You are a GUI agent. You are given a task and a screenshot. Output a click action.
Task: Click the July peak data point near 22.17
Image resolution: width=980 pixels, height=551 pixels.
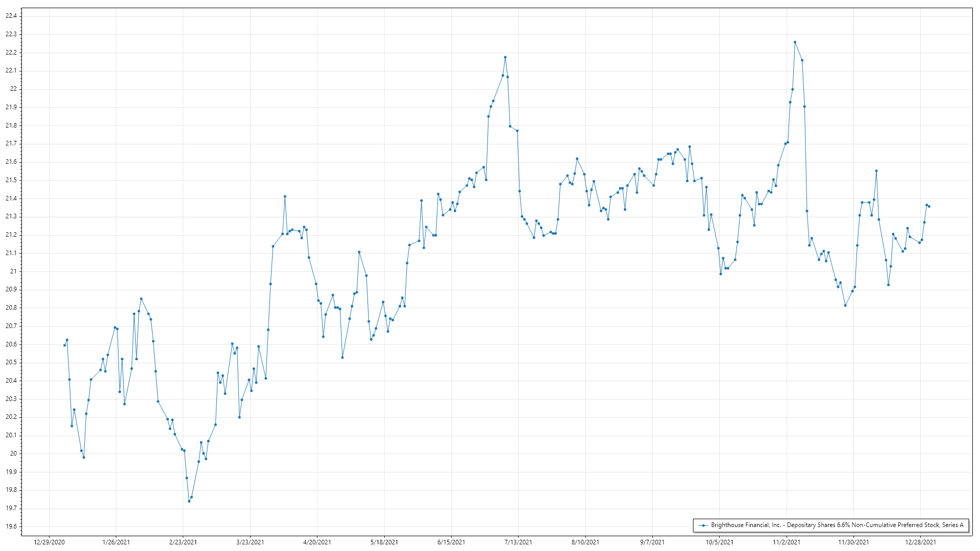505,57
